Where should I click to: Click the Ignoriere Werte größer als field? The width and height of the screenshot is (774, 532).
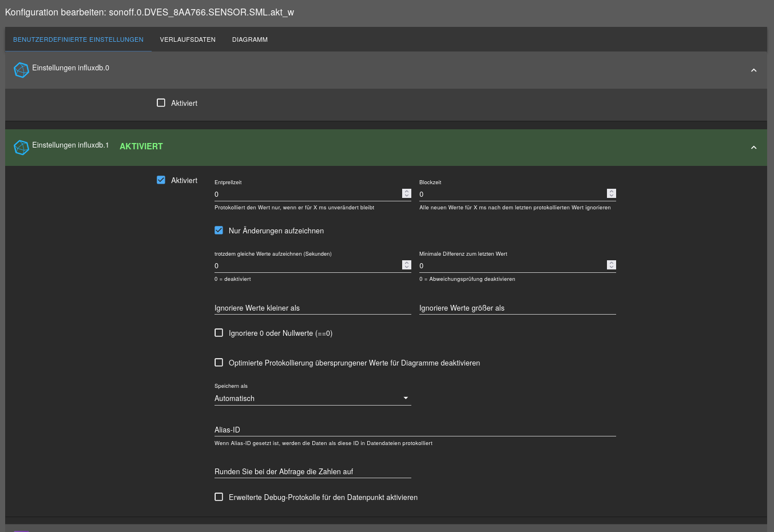coord(517,308)
